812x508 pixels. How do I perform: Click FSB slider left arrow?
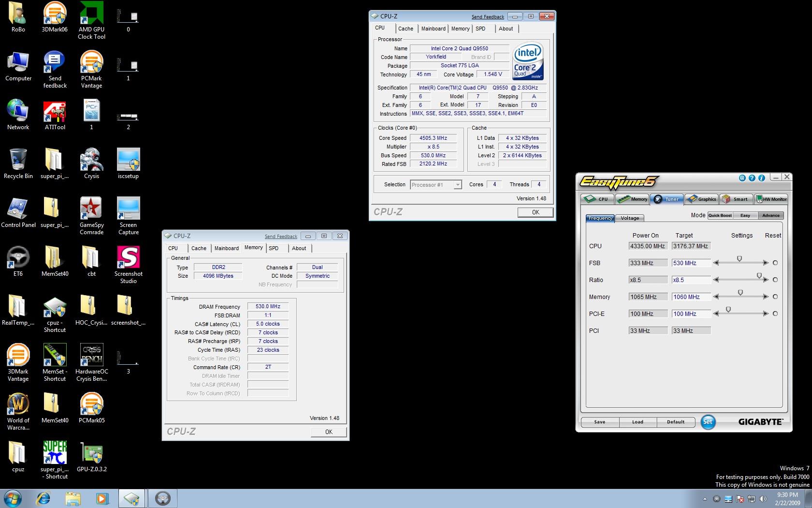point(716,263)
